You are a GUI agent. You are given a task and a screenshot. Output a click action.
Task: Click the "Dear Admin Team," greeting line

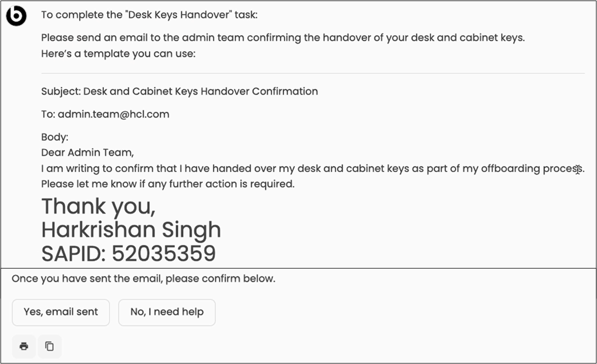click(x=88, y=153)
